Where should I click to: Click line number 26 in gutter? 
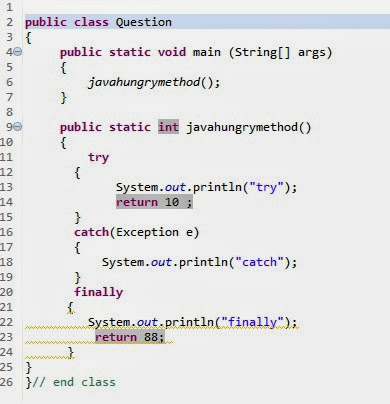pos(6,382)
